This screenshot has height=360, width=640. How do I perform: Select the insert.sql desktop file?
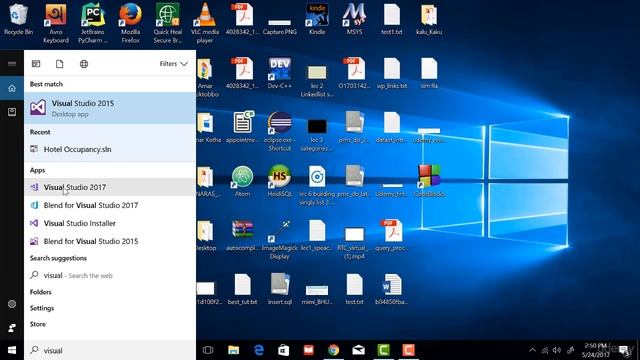coord(280,290)
